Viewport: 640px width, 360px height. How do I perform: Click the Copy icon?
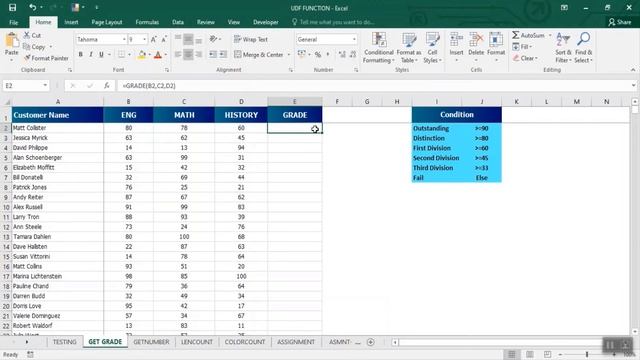tap(27, 47)
